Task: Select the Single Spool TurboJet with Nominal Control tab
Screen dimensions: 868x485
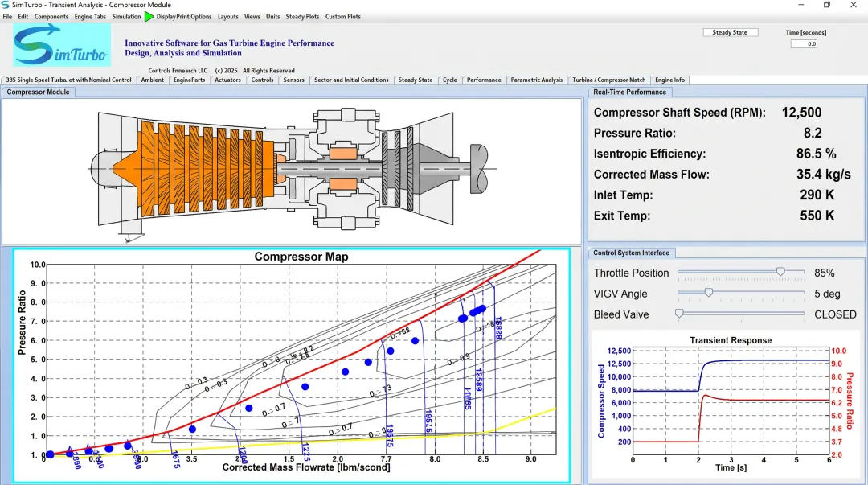Action: coord(68,80)
